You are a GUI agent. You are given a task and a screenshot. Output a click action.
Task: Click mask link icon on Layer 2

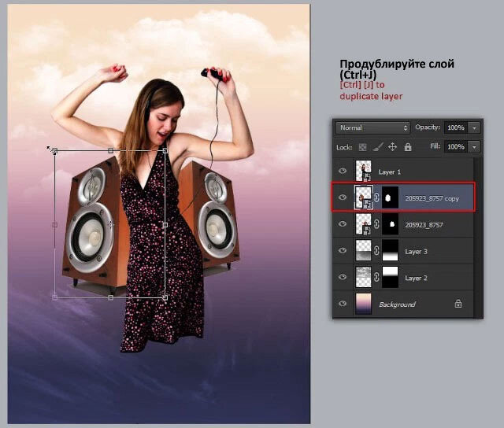tap(376, 277)
